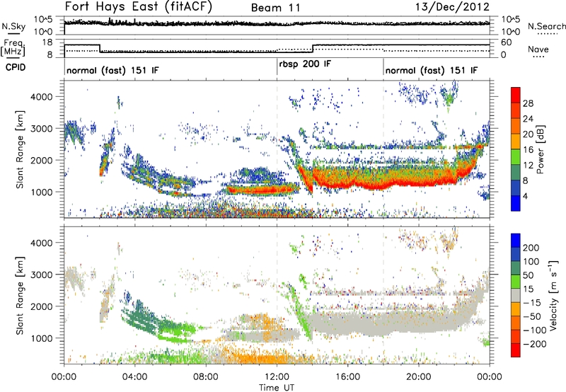Image resolution: width=566 pixels, height=392 pixels.
Task: Click the 'rbsp 200 IF' mode label
Action: coord(305,64)
